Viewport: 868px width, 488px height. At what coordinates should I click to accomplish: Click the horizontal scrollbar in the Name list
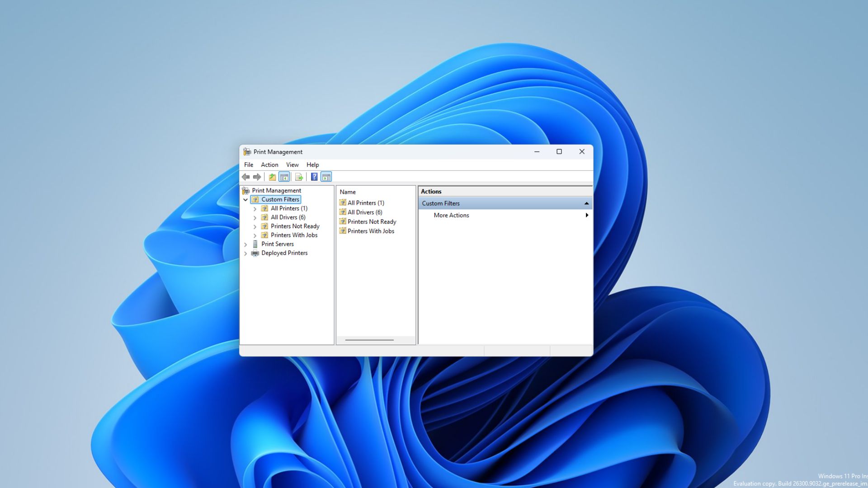click(369, 340)
